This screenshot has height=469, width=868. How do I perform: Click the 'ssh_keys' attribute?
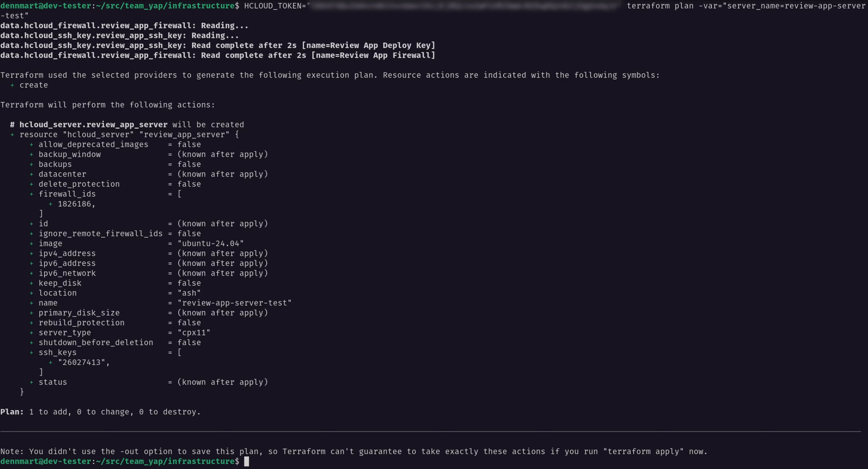[x=57, y=353]
